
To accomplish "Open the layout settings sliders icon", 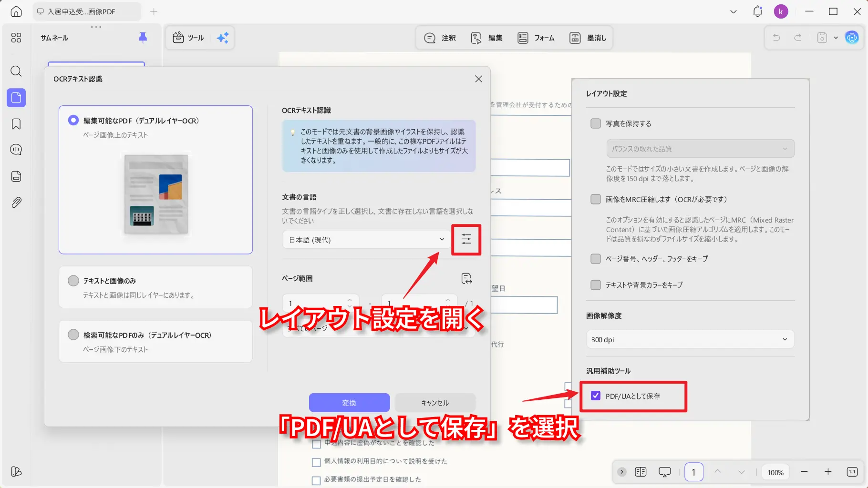I will [x=466, y=240].
